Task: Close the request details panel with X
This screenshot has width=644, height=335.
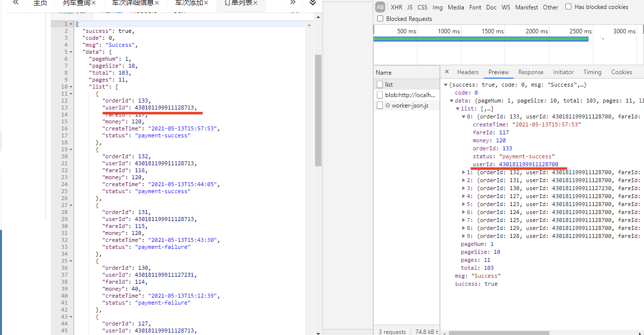Action: [447, 72]
